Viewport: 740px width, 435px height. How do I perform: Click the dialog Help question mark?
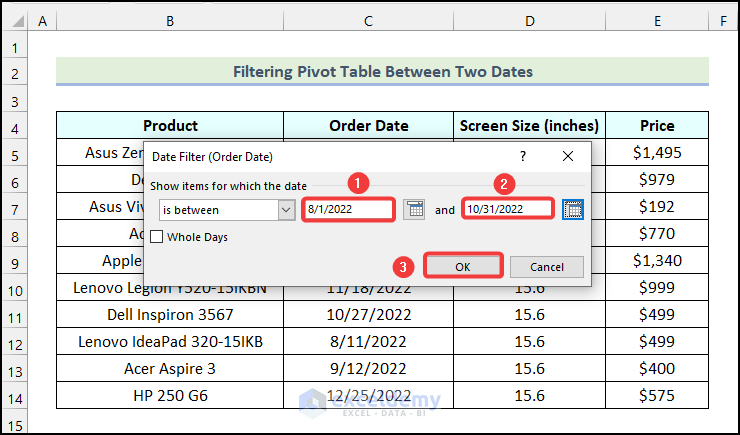(522, 156)
